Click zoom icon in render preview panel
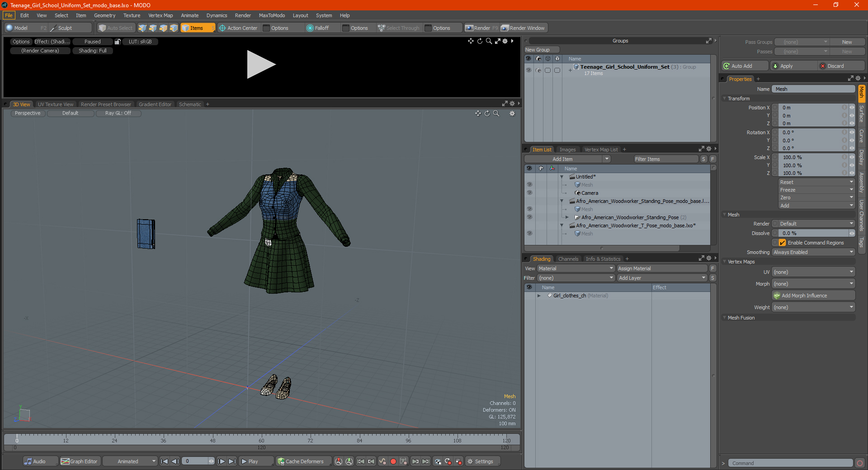Viewport: 868px width, 470px height. (489, 41)
